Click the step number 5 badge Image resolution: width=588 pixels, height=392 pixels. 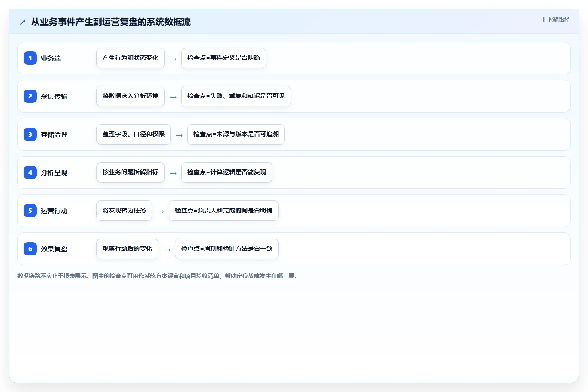click(30, 211)
